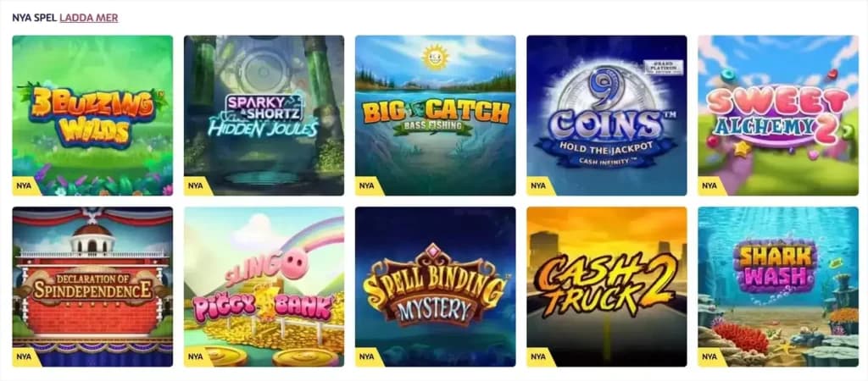Play Sweet Alchemy 2 game

click(x=778, y=116)
